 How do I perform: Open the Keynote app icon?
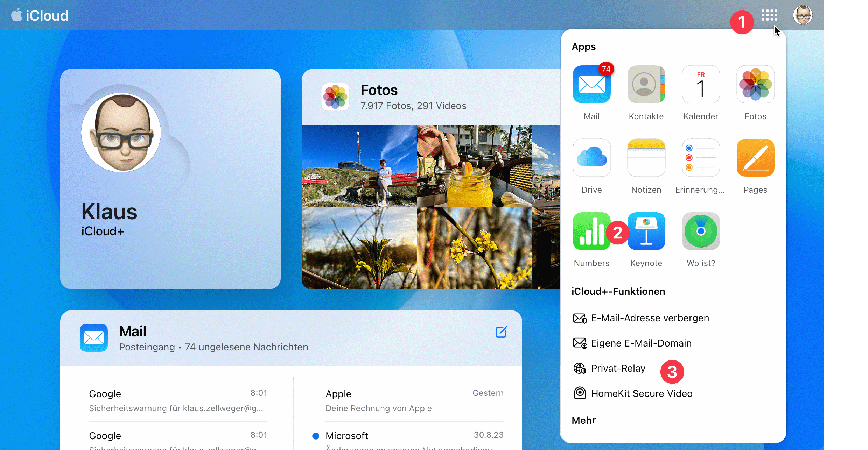pyautogui.click(x=646, y=231)
